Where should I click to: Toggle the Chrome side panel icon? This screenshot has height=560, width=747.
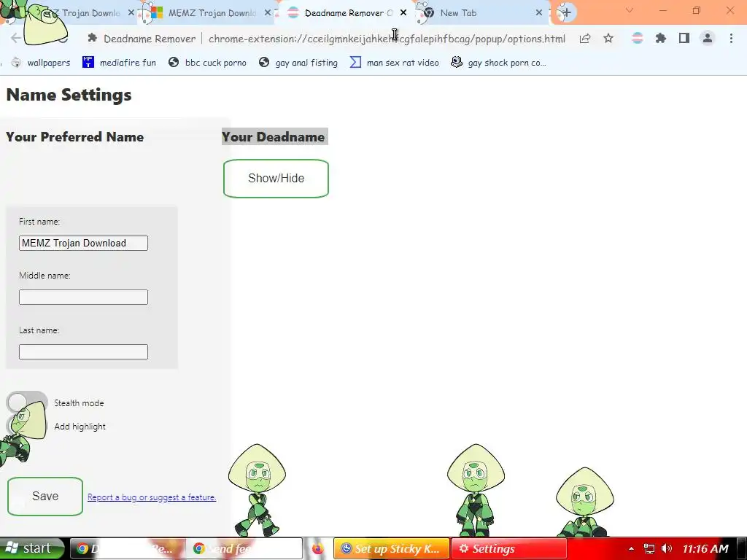(684, 38)
